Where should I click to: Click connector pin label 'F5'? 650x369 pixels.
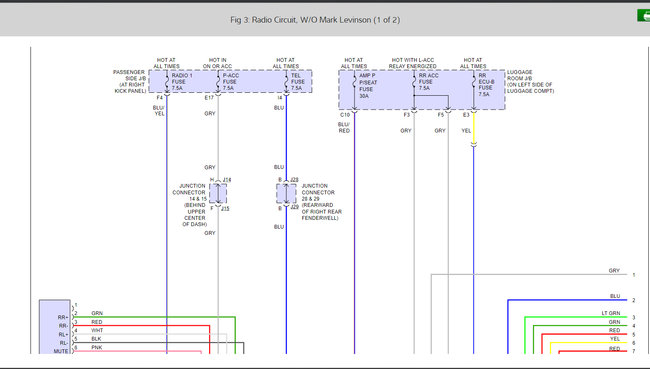tap(441, 115)
